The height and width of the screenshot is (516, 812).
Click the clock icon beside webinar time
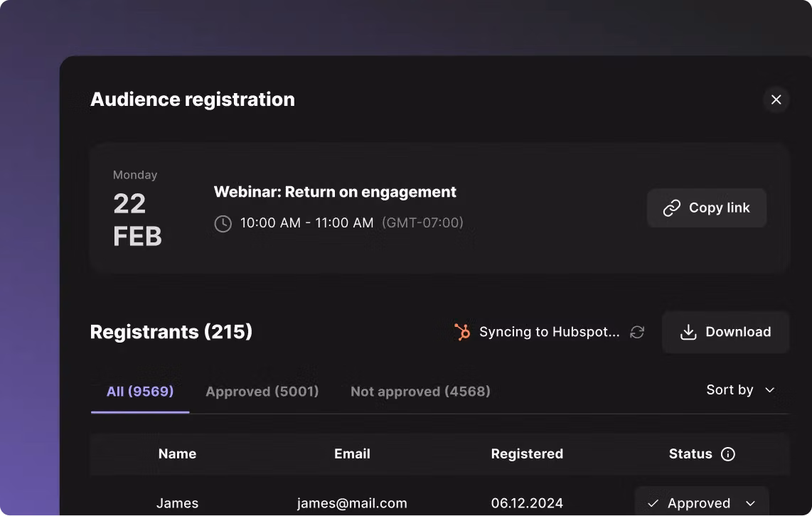coord(223,223)
